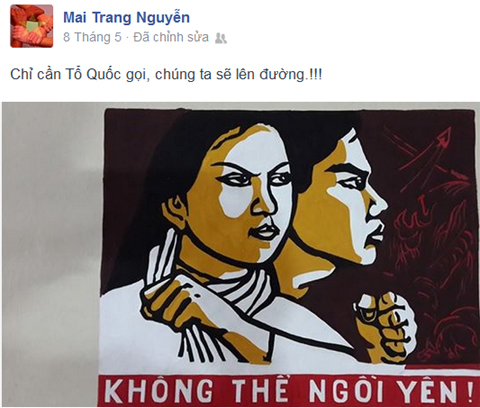Click the friends audience icon
The width and height of the screenshot is (480, 408).
coord(221,38)
